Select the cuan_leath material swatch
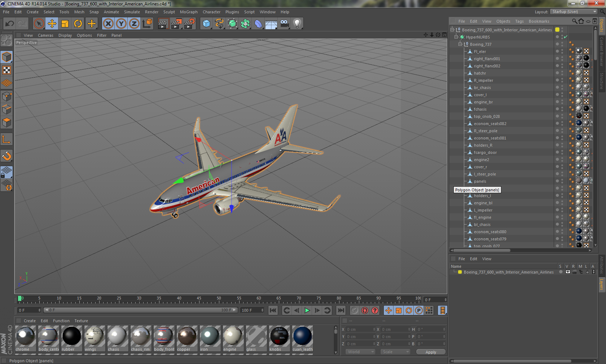Viewport: 606px width, 364px height. pos(302,338)
